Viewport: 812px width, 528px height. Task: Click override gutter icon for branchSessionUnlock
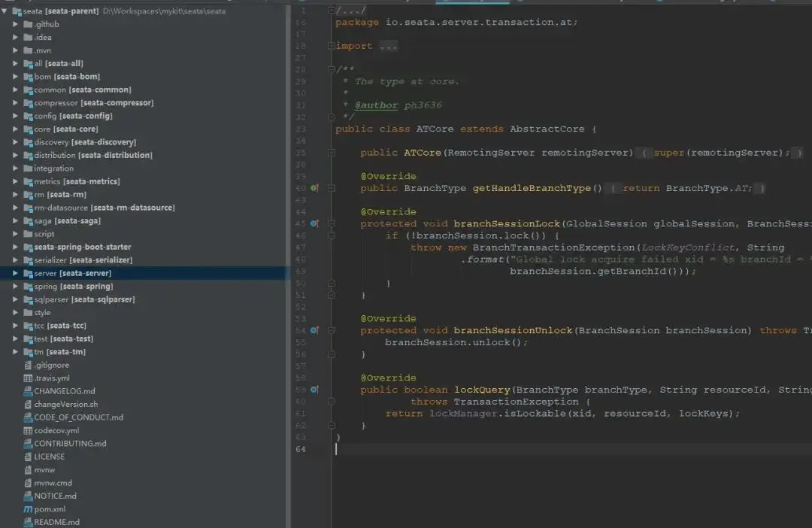(314, 331)
